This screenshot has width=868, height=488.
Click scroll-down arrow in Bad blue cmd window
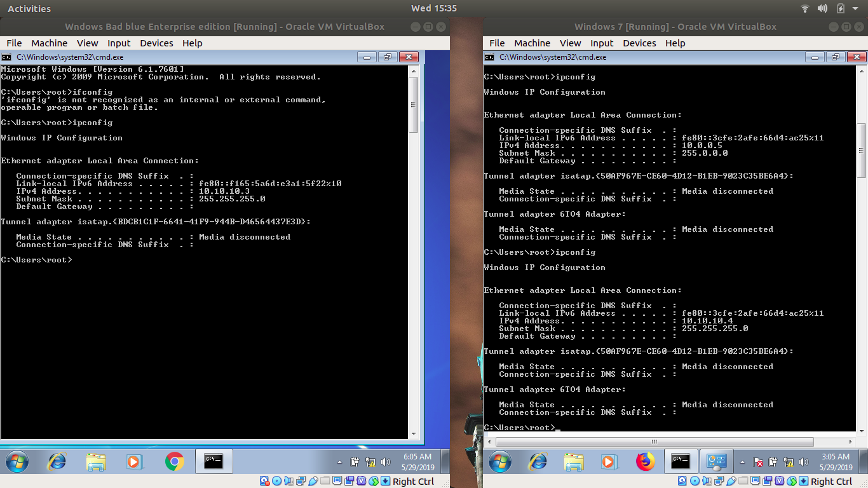[413, 433]
